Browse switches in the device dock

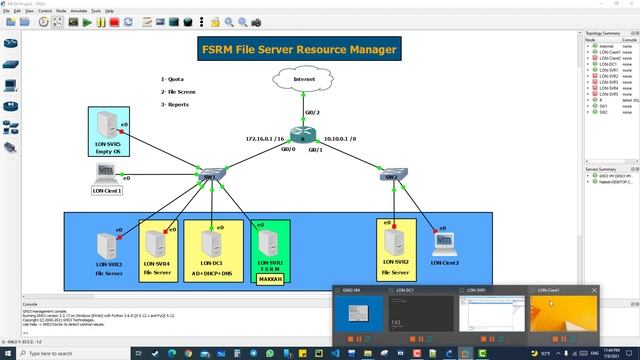(11, 64)
